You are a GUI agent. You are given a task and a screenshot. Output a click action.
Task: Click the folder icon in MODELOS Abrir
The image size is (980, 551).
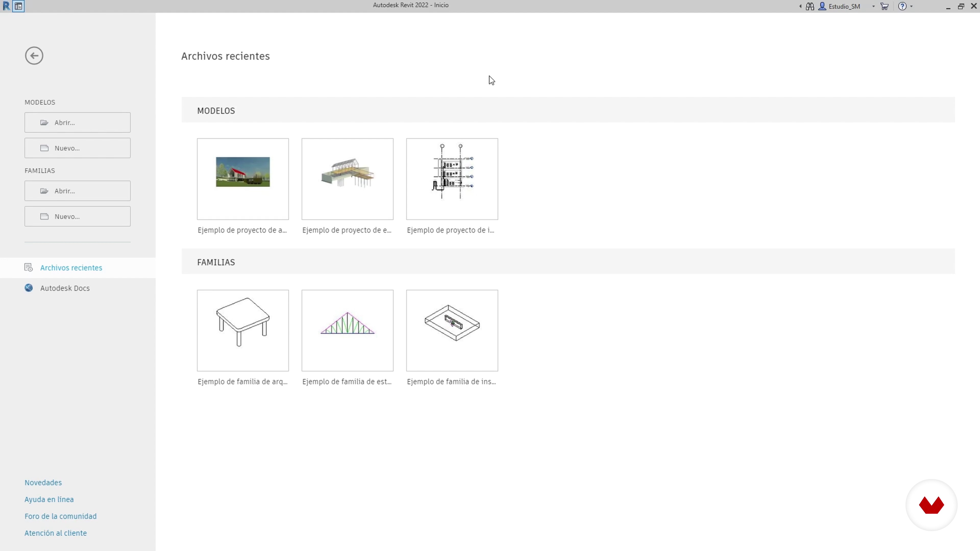tap(44, 122)
